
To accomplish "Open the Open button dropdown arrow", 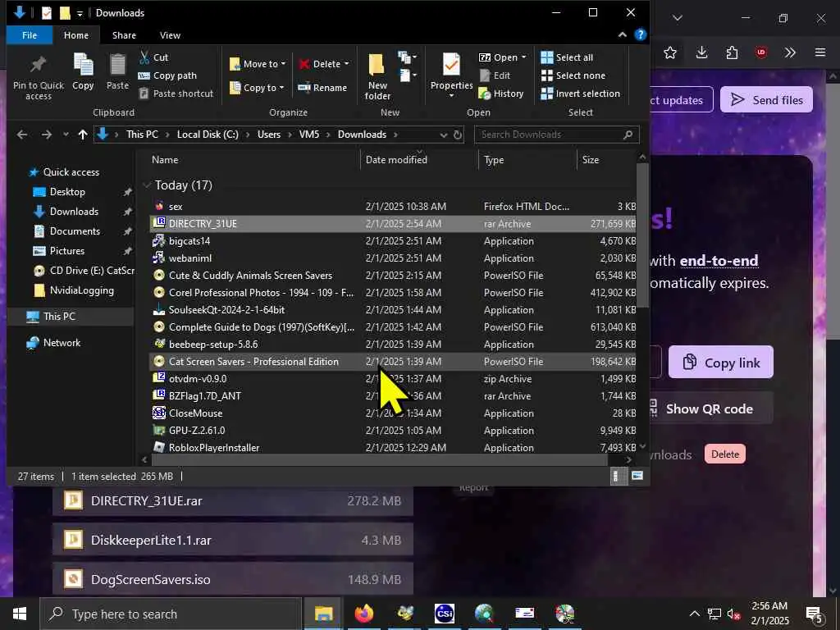I will coord(523,57).
